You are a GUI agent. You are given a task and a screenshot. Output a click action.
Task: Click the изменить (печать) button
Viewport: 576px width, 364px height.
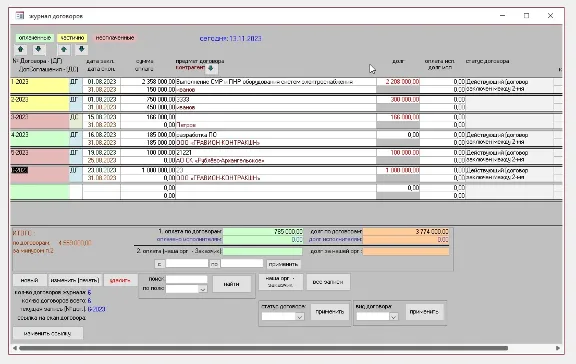[75, 280]
